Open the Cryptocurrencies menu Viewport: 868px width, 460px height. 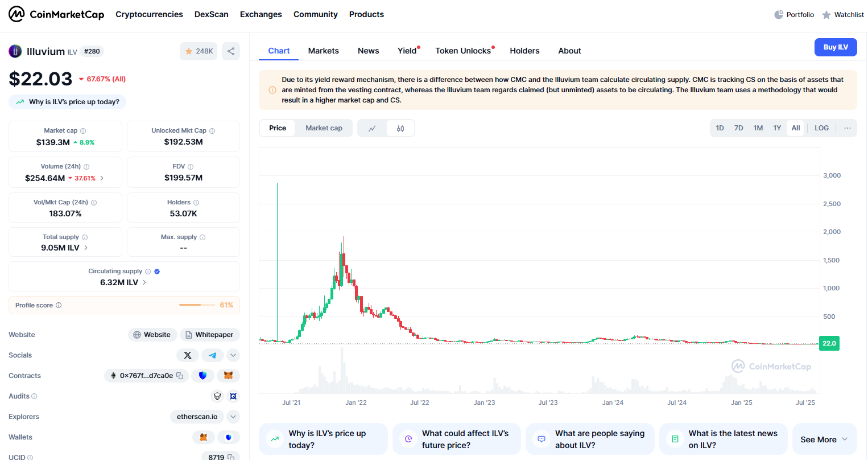click(149, 14)
